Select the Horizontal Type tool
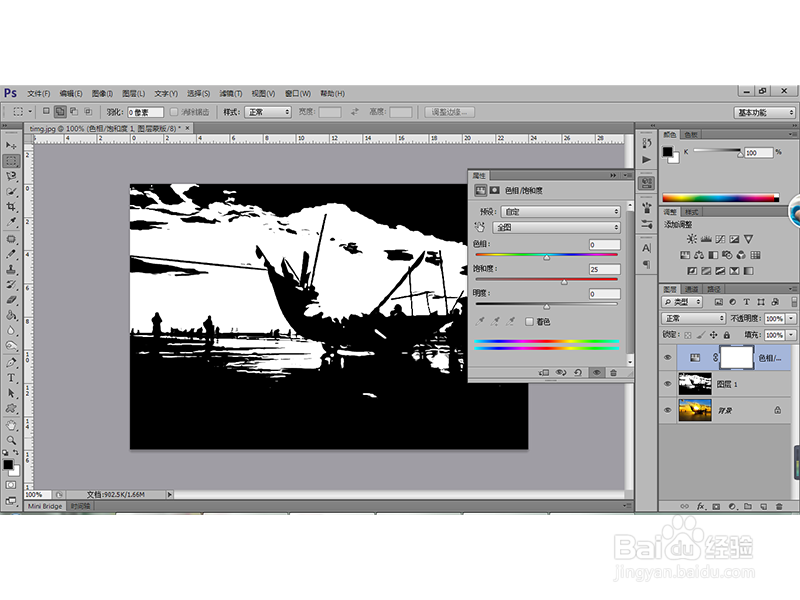This screenshot has height=600, width=800. click(11, 378)
